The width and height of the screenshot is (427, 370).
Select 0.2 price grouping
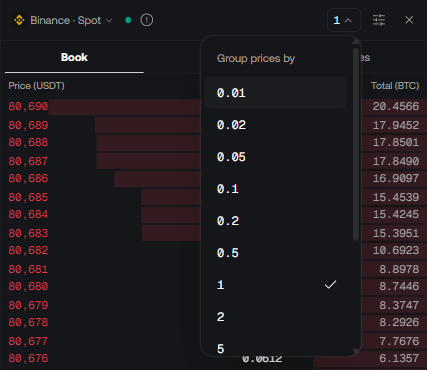click(x=276, y=221)
